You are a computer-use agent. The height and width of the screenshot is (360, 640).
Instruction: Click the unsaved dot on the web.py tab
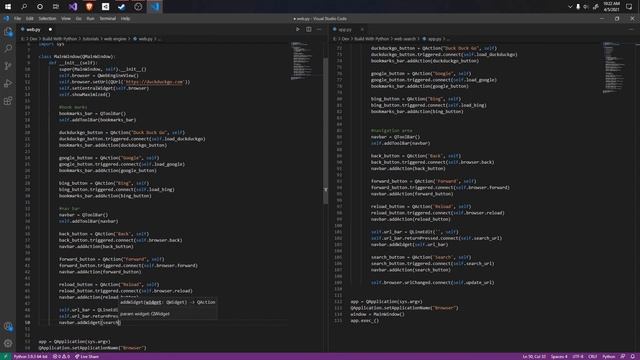point(50,29)
